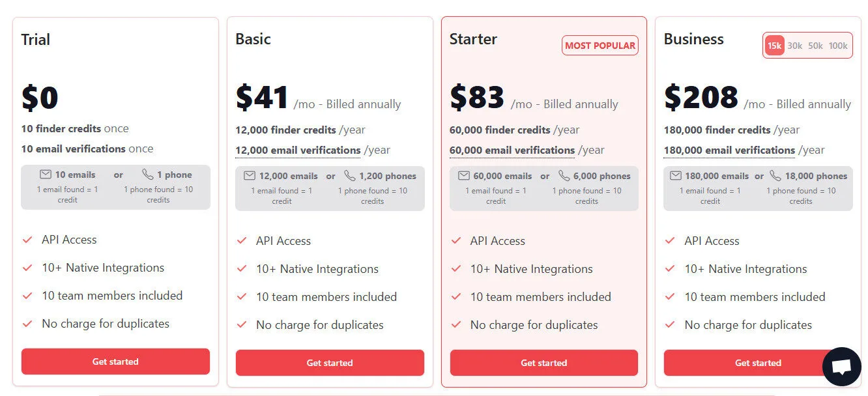Click the checkmark next to Starter's Native Integrations
The height and width of the screenshot is (396, 868).
pos(456,268)
